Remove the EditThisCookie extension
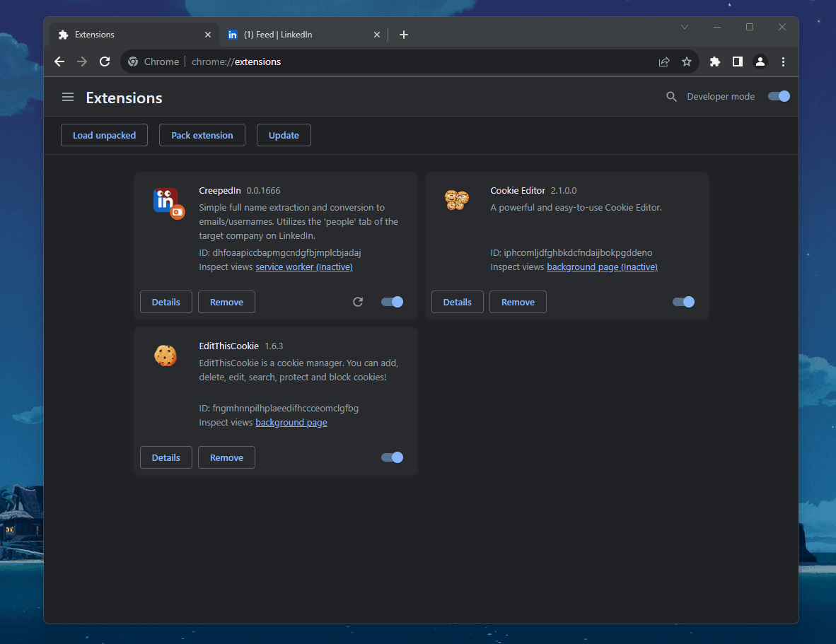The height and width of the screenshot is (644, 836). pyautogui.click(x=226, y=457)
